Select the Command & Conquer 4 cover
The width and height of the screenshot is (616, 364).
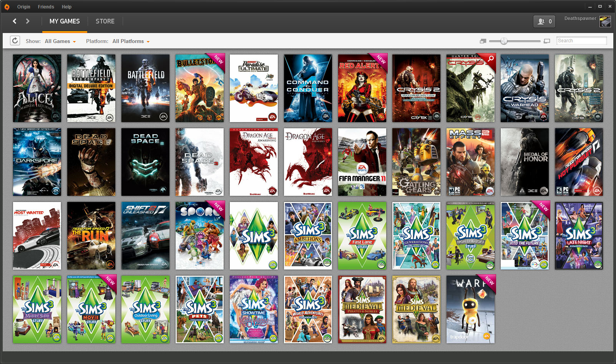point(308,88)
